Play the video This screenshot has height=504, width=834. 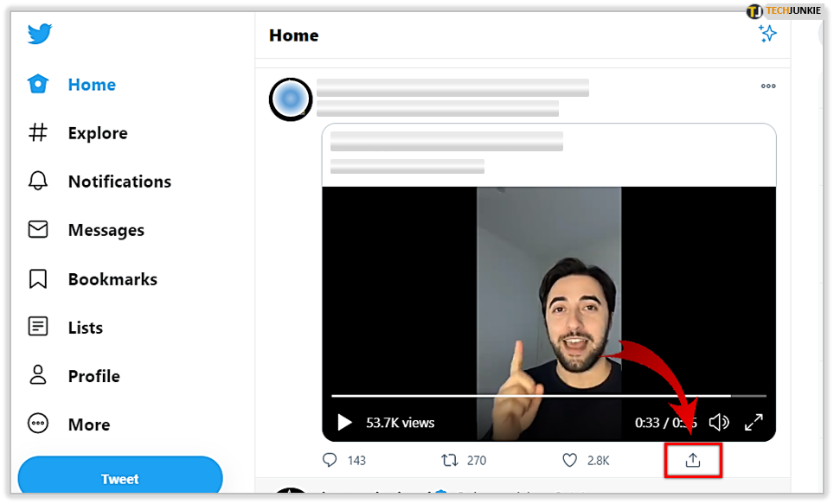(344, 423)
